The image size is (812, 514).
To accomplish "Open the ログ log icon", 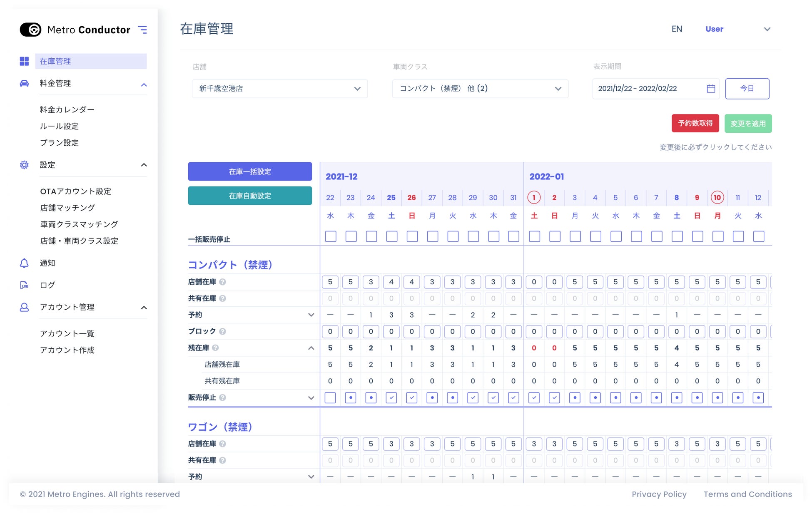I will (24, 285).
